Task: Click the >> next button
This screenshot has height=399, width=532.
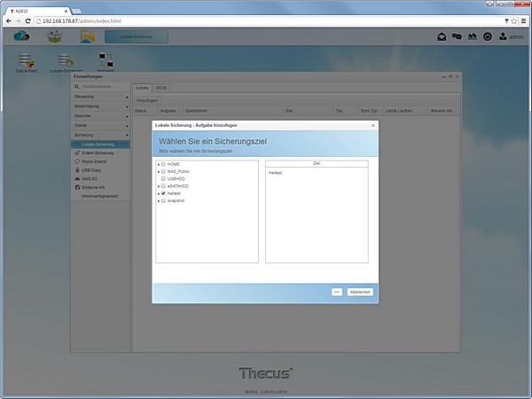Action: click(x=337, y=292)
